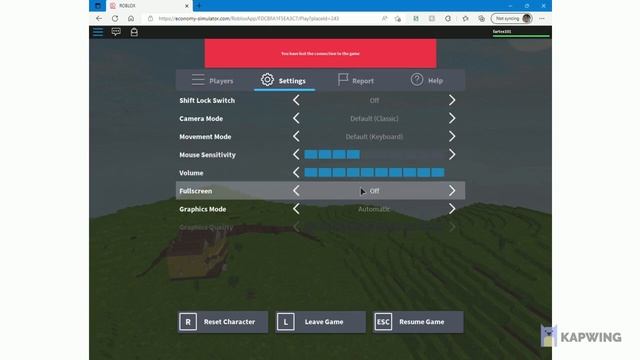Click the Reset Character button
Viewport: 640px width, 360px height.
click(223, 322)
